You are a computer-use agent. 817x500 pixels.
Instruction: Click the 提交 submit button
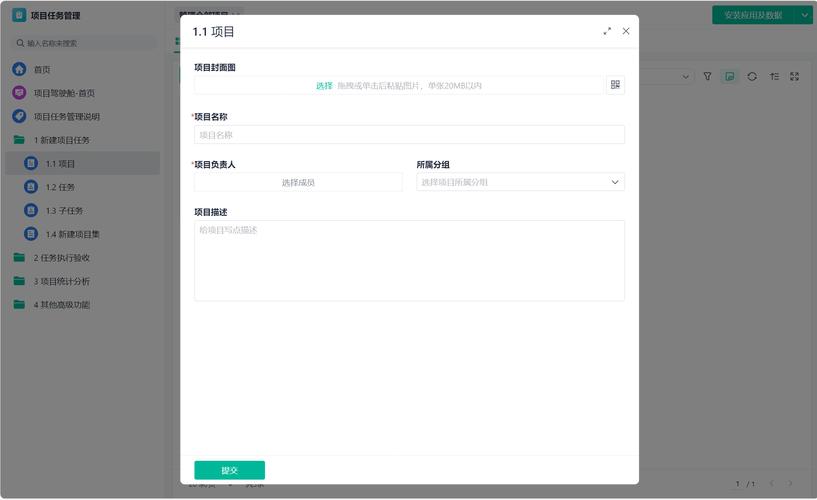[230, 470]
